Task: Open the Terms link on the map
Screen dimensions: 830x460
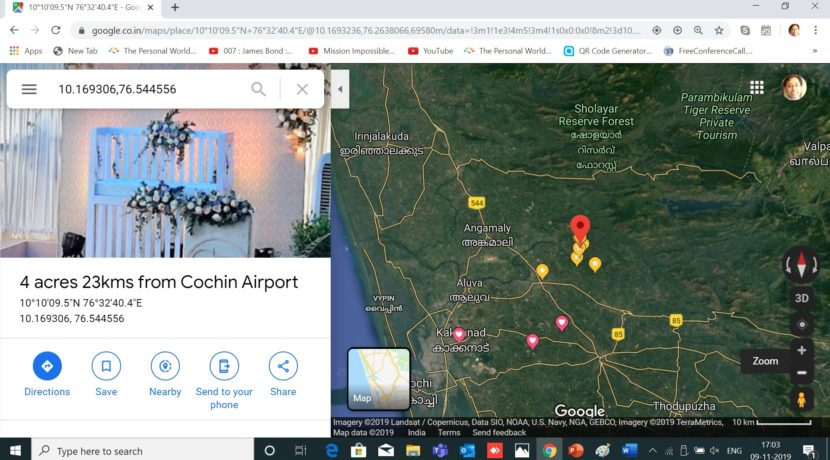Action: click(x=449, y=433)
